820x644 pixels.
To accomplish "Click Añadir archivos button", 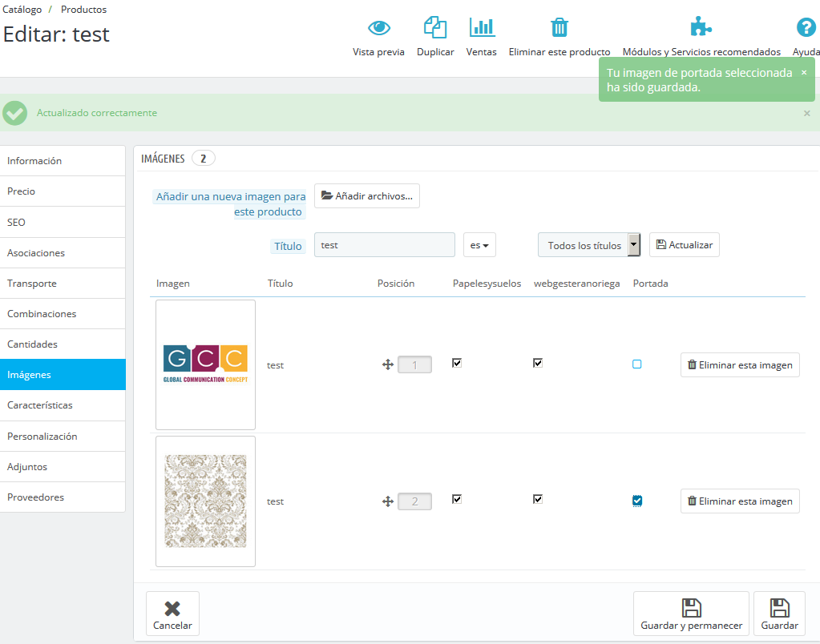I will (x=367, y=195).
